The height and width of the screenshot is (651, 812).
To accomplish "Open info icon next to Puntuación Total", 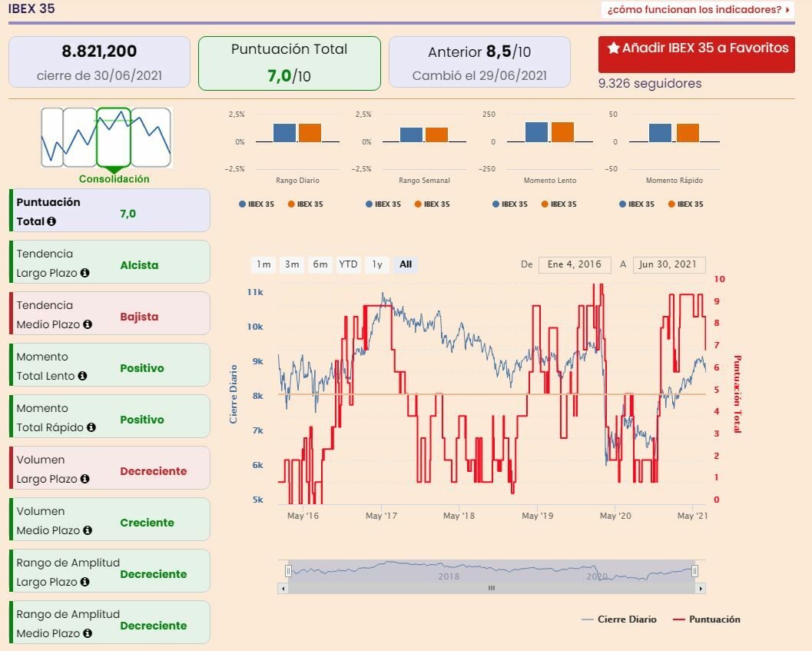I will tap(51, 221).
